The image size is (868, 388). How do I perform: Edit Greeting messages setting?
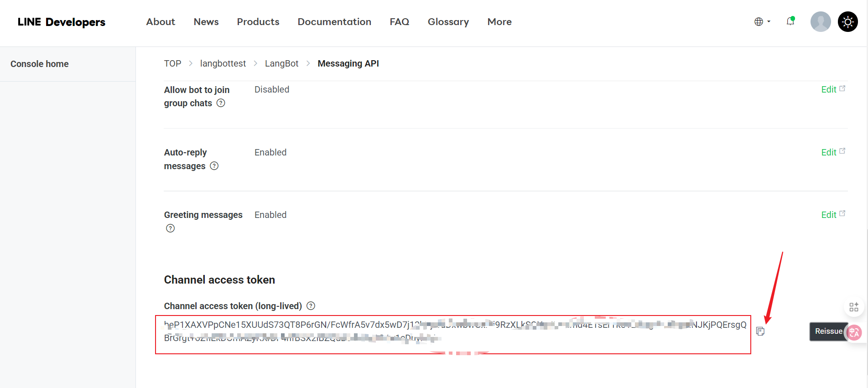pyautogui.click(x=833, y=215)
